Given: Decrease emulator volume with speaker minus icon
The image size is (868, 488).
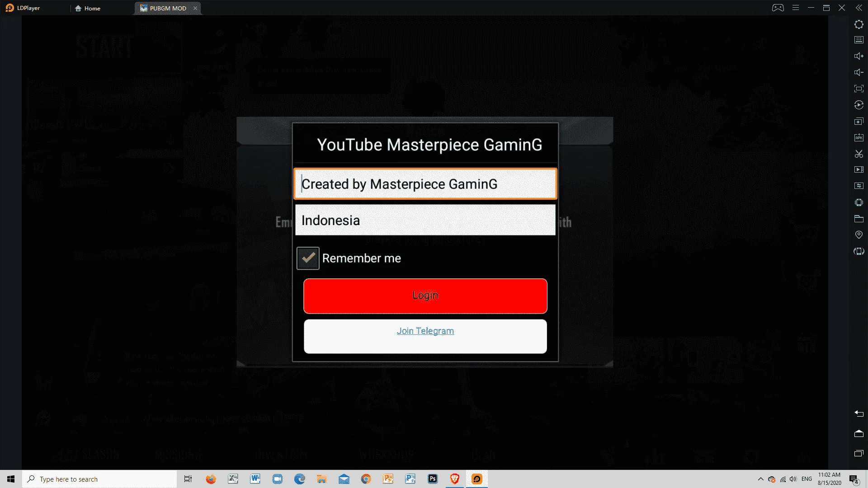Looking at the screenshot, I should tap(859, 72).
